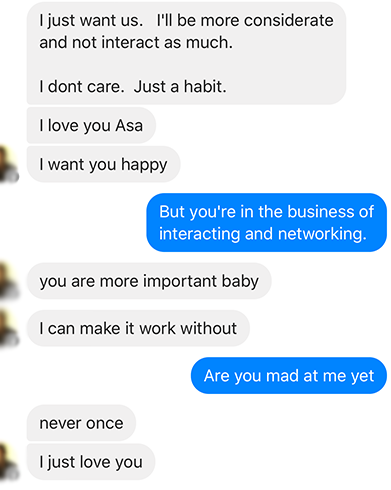Click the 'I can make it work without' bubble
The width and height of the screenshot is (391, 490).
click(x=138, y=328)
